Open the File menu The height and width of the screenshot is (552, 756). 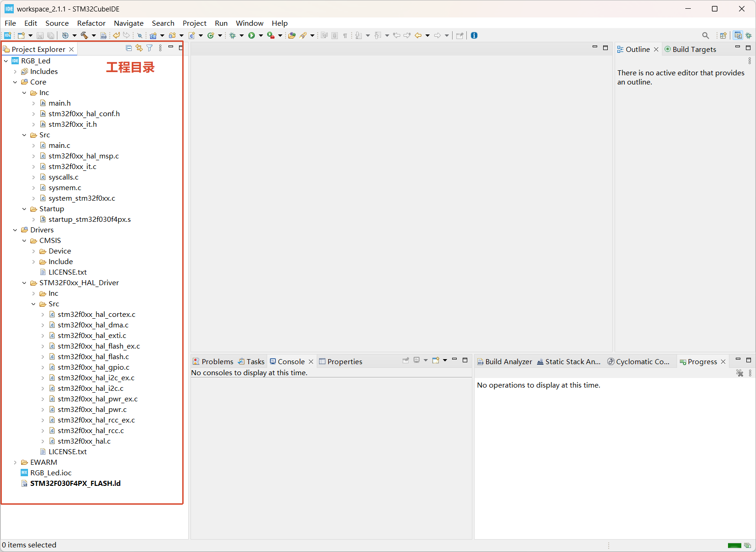tap(11, 23)
